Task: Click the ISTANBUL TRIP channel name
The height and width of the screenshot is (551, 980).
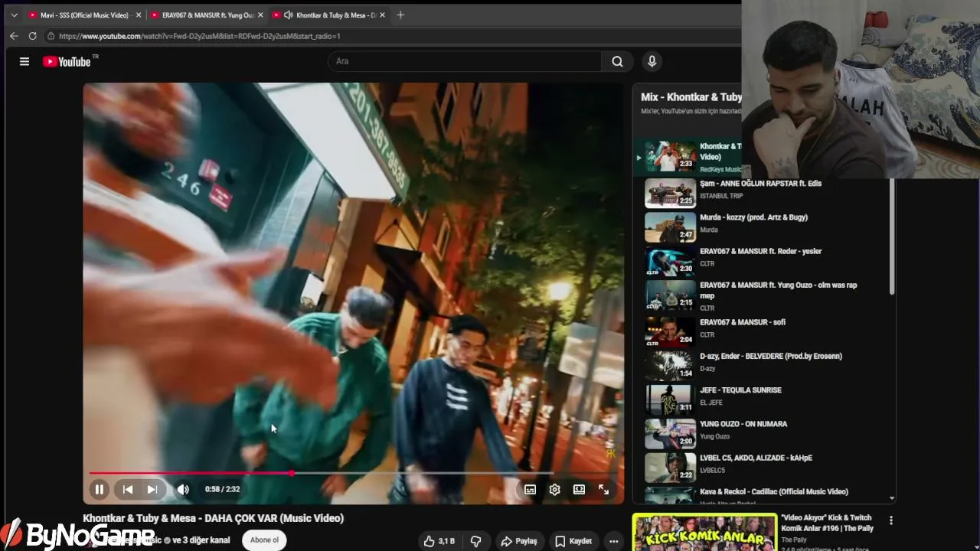Action: 721,196
